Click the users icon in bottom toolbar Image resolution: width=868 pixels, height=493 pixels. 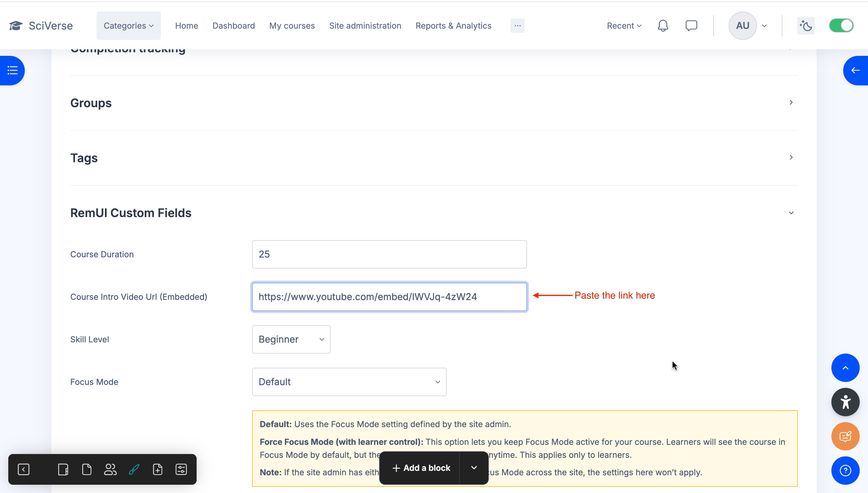(x=110, y=469)
